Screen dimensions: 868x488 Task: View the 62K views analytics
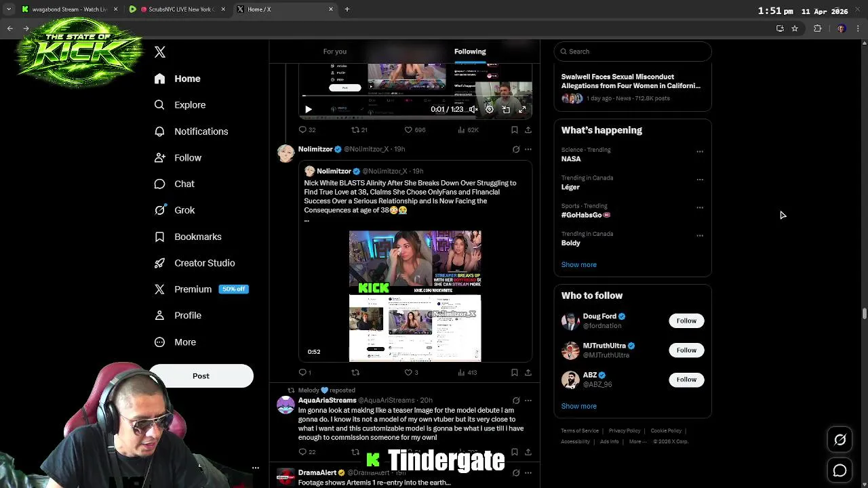[x=468, y=129]
